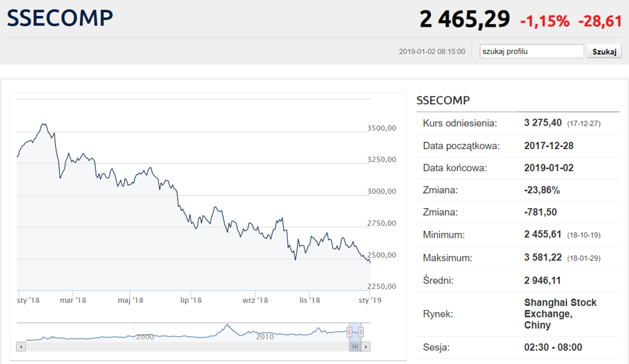The width and height of the screenshot is (629, 364).
Task: Click the 3000,00 price level label
Action: 382,192
